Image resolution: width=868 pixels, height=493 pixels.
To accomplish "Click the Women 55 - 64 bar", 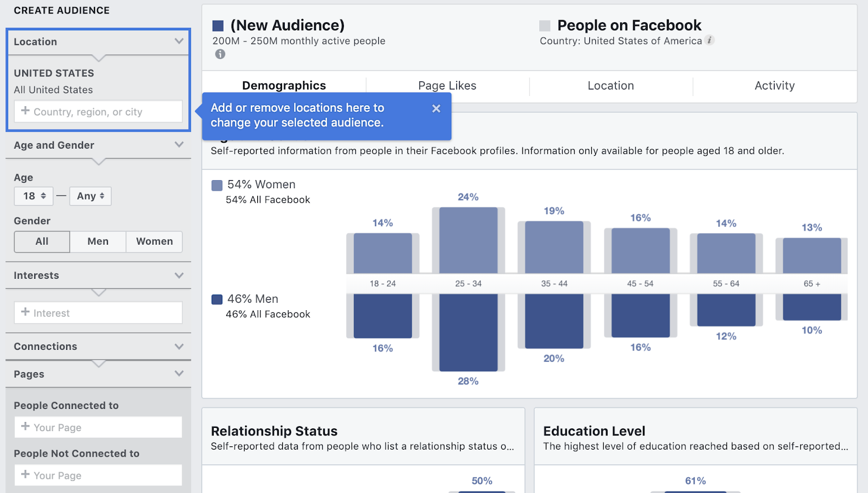I will point(726,253).
